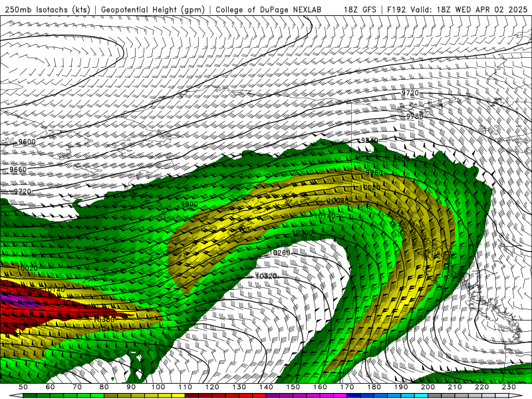Click the darkest green swatch starting the color bar
The width and height of the screenshot is (532, 399).
tap(30, 396)
